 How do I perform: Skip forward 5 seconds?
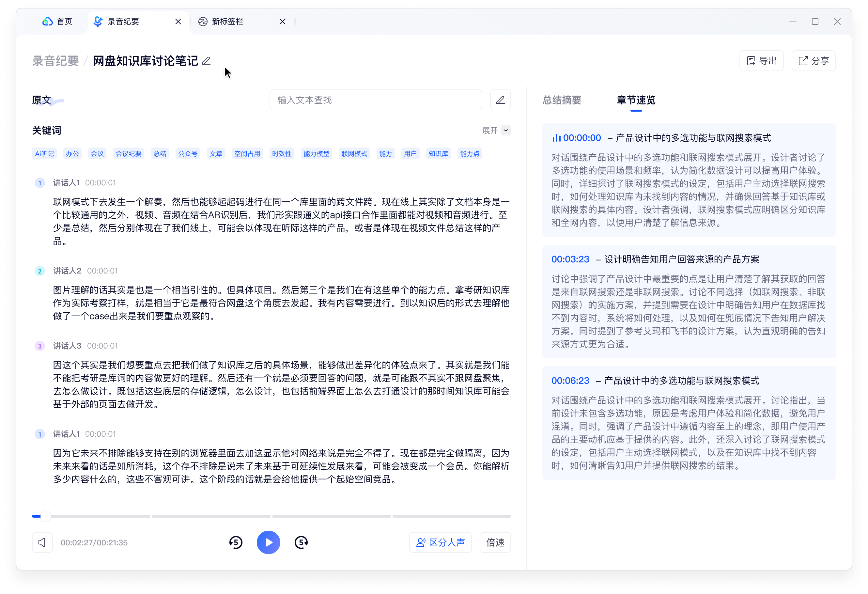click(x=301, y=542)
